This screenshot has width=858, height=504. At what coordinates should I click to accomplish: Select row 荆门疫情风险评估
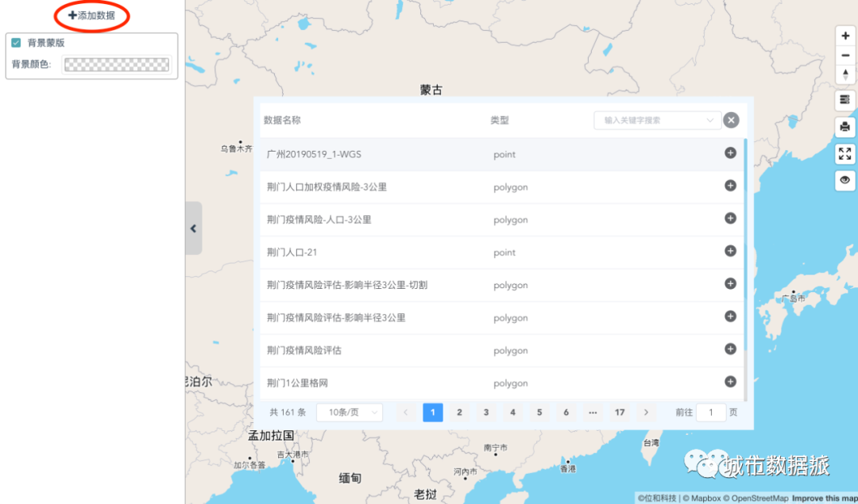[x=501, y=350]
